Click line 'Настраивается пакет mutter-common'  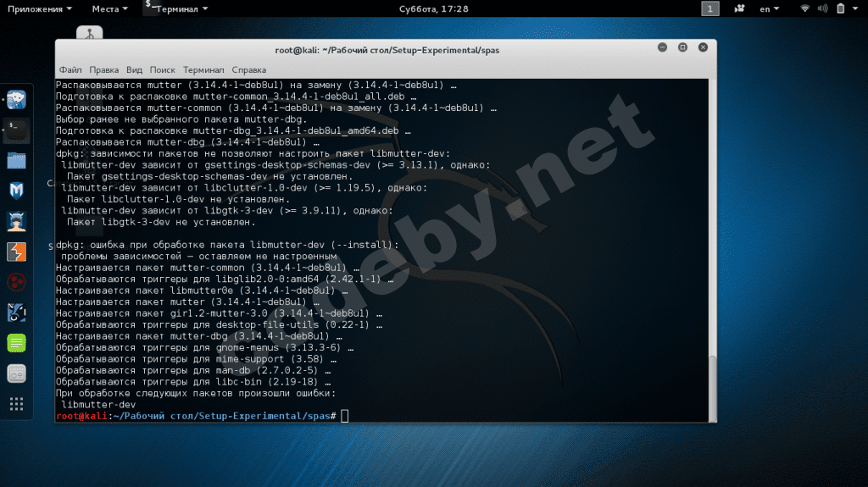(207, 268)
